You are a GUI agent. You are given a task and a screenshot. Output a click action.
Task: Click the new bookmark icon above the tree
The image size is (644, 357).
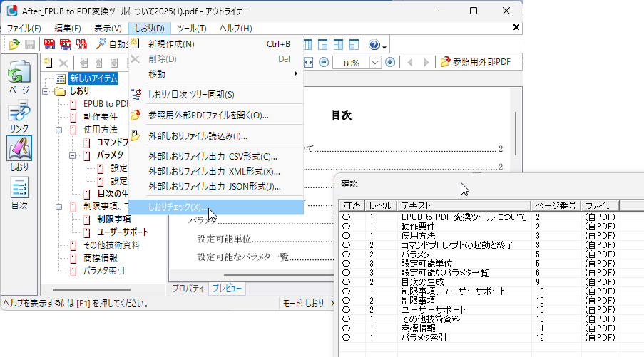[48, 63]
